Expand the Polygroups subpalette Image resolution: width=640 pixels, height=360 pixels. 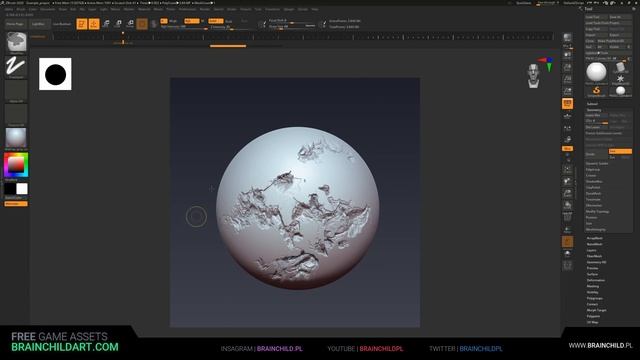[x=595, y=298]
